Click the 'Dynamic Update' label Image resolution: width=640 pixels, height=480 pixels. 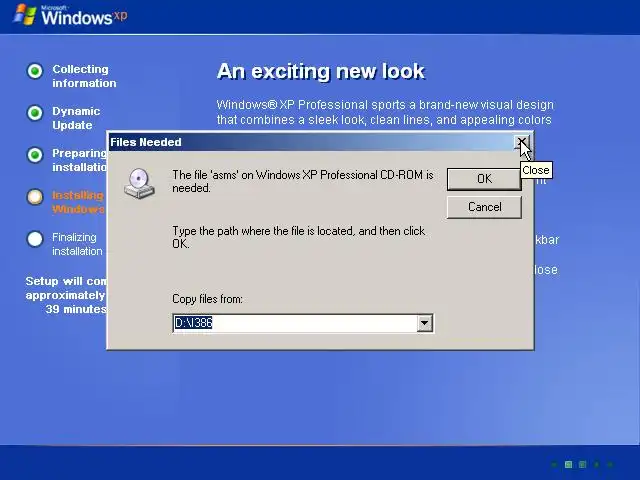(x=76, y=118)
